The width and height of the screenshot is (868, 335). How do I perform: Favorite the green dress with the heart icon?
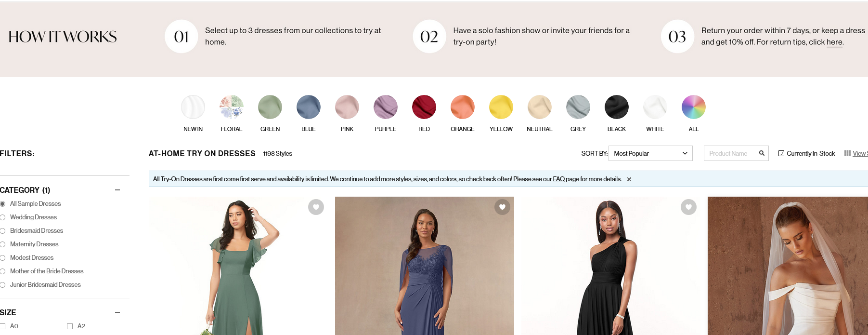tap(315, 207)
